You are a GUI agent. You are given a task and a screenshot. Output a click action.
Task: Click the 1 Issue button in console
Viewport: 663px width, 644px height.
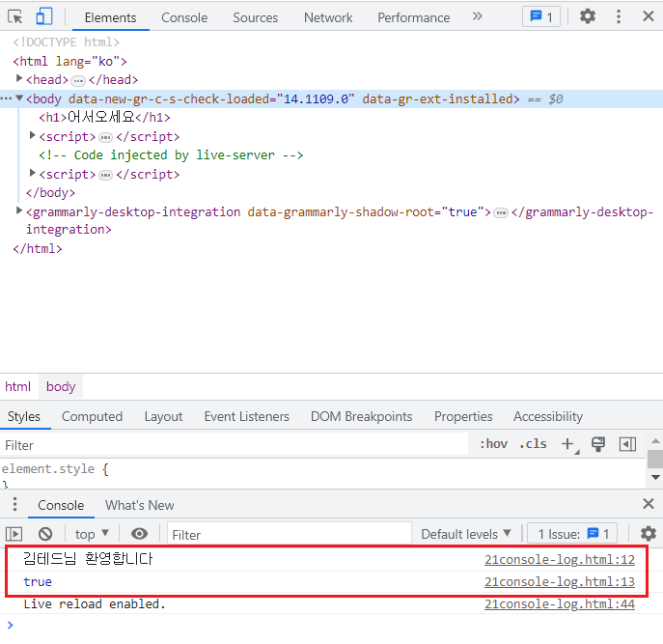pyautogui.click(x=572, y=534)
